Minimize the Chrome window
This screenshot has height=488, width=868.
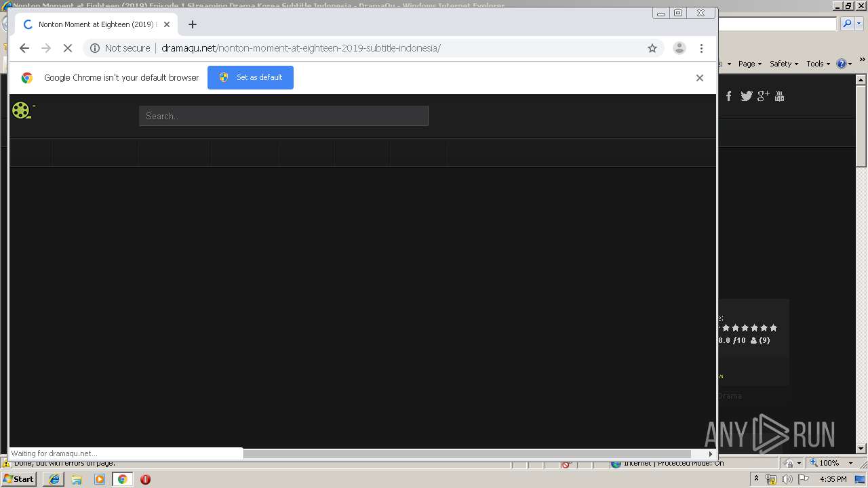660,13
